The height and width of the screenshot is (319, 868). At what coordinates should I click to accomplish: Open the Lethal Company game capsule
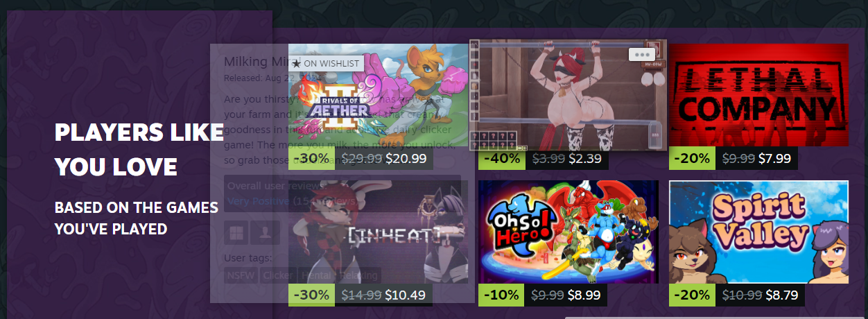coord(758,95)
